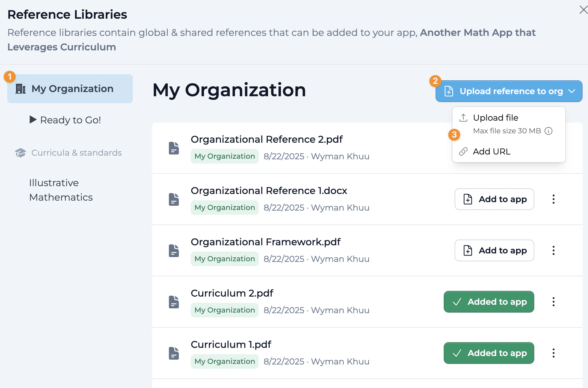This screenshot has width=588, height=388.
Task: Choose Add URL from the menu
Action: (491, 152)
